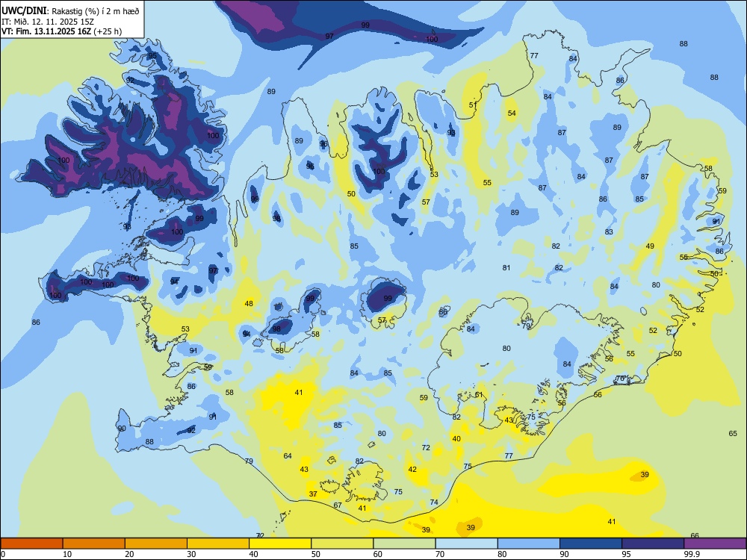Viewport: 747px width, 560px height.
Task: Click the map value 65 offshore
Action: click(x=733, y=433)
